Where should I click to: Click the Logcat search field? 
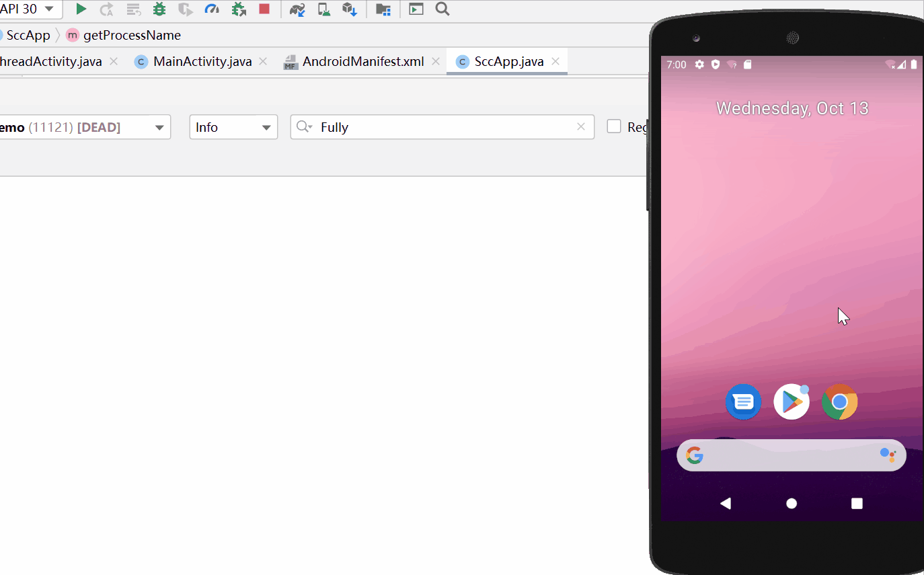(444, 127)
